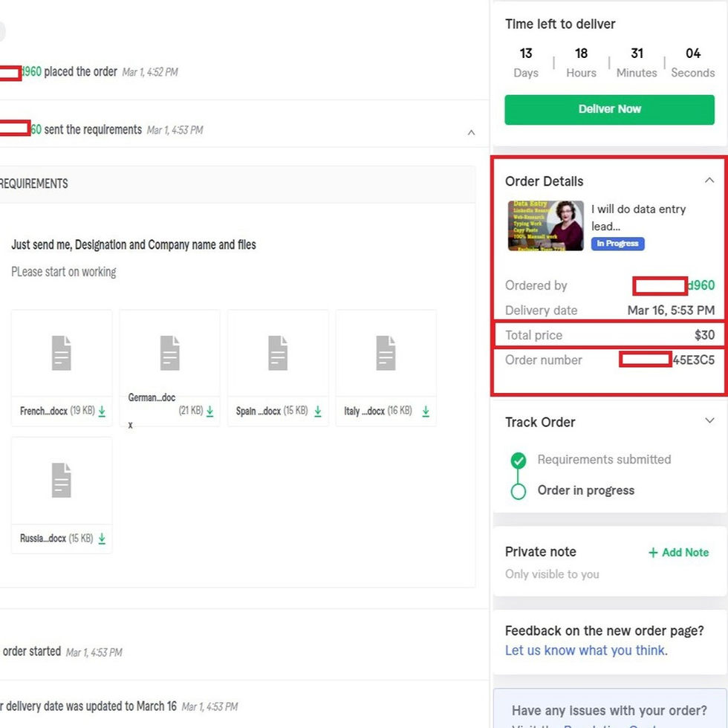The image size is (728, 728).
Task: Select the order number ending 45E3C5
Action: pos(694,360)
